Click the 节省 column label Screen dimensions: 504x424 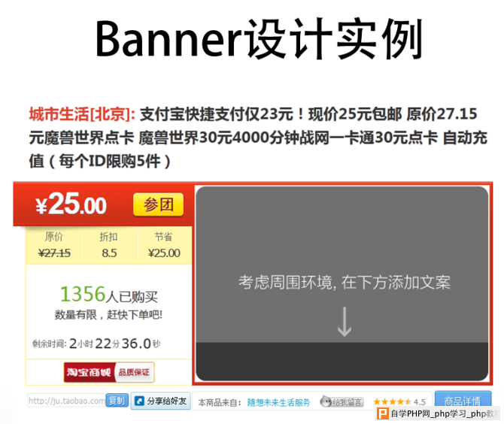(x=163, y=237)
